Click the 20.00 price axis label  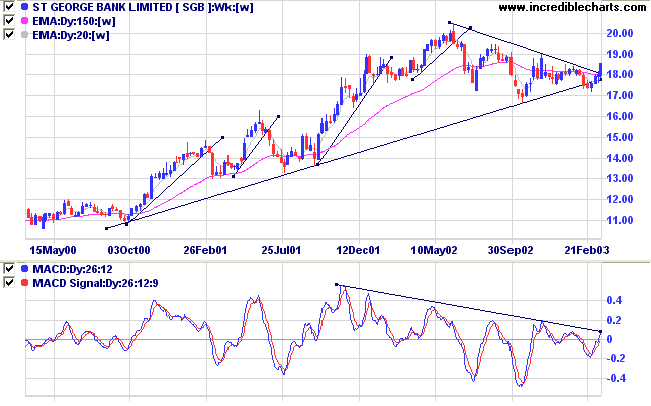click(620, 33)
